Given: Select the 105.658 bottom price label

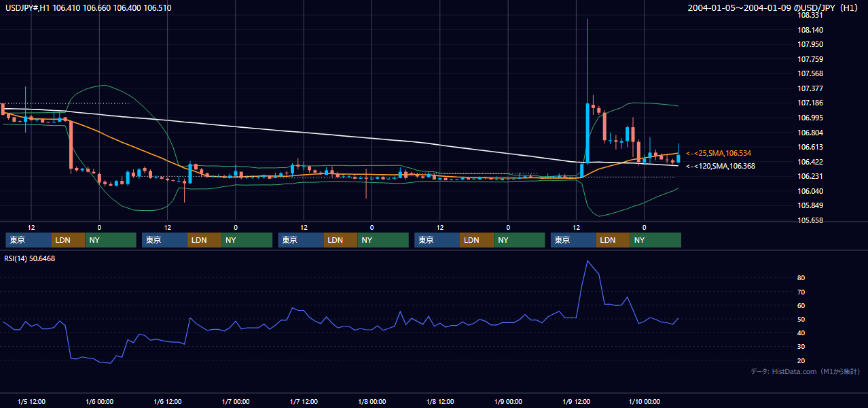Looking at the screenshot, I should (810, 220).
